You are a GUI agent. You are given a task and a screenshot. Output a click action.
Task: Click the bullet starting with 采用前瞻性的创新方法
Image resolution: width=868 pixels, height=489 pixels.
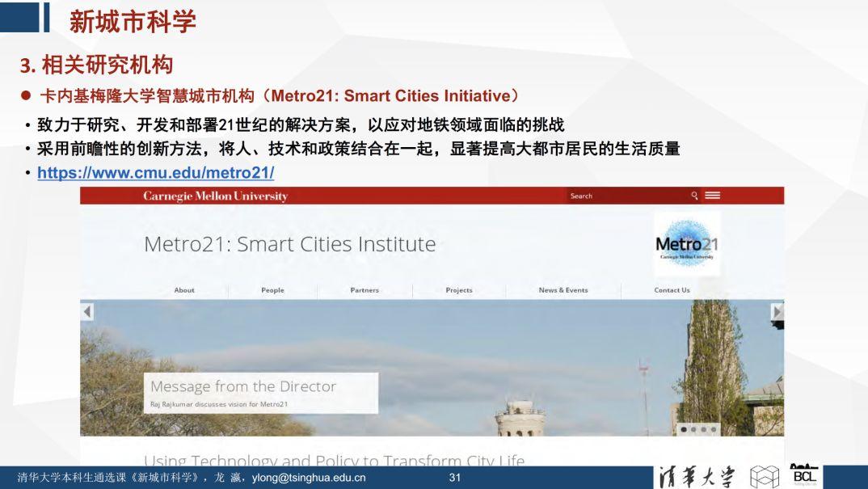(x=358, y=149)
